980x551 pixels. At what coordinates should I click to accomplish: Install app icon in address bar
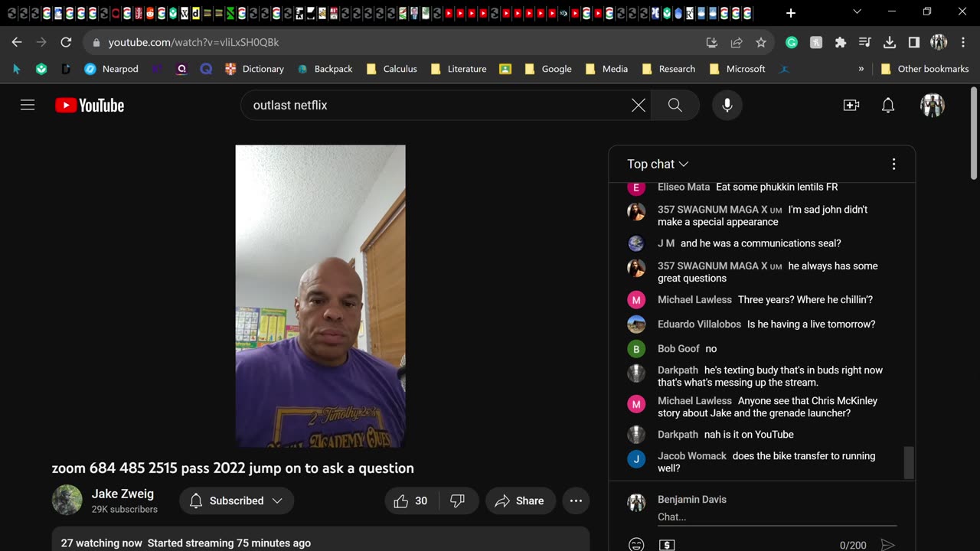point(712,42)
